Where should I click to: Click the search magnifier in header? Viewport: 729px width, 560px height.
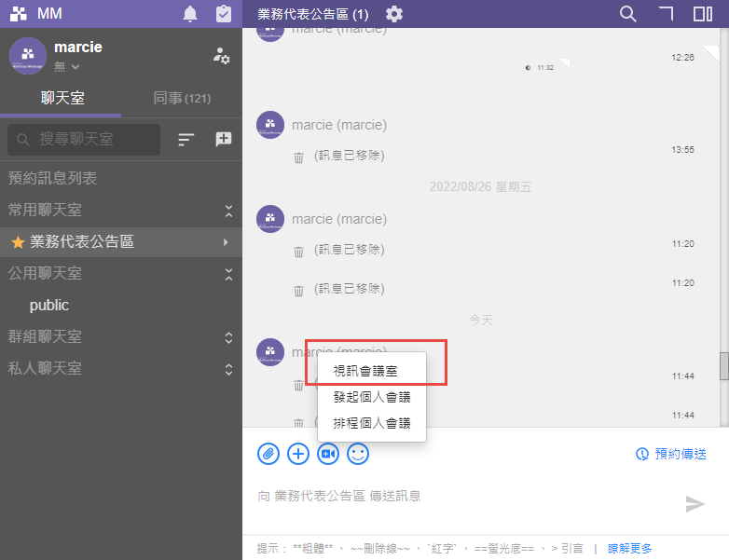[627, 14]
